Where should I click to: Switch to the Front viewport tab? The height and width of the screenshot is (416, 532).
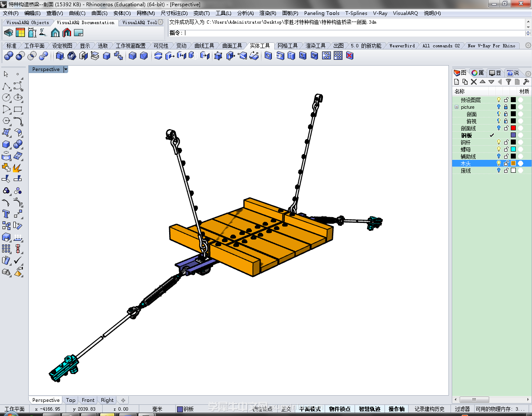click(x=88, y=400)
